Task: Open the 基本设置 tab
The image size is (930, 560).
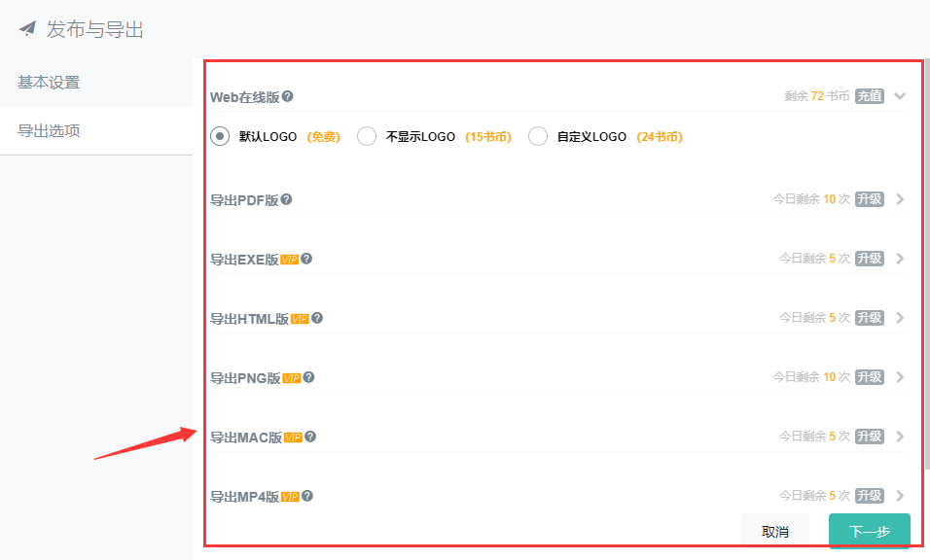Action: point(49,83)
